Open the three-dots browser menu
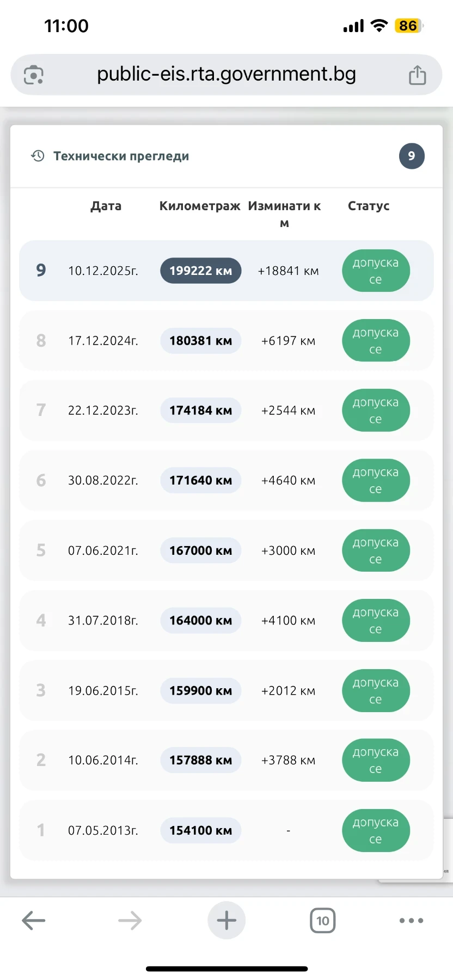This screenshot has height=980, width=453. [x=411, y=921]
